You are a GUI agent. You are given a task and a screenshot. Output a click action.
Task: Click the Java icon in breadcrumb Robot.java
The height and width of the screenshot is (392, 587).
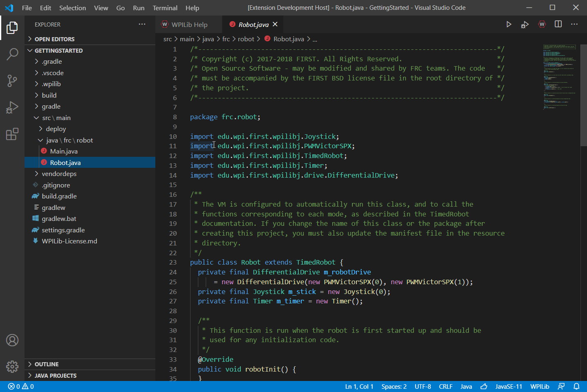point(267,38)
